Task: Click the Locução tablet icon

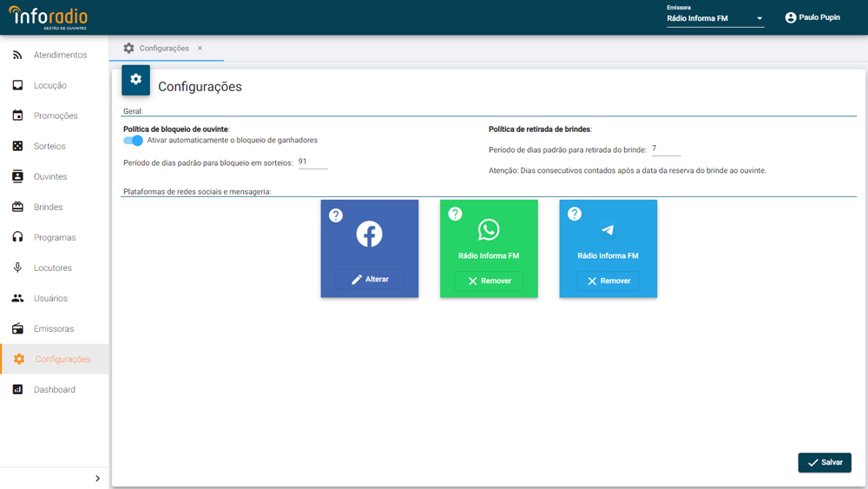Action: 17,85
